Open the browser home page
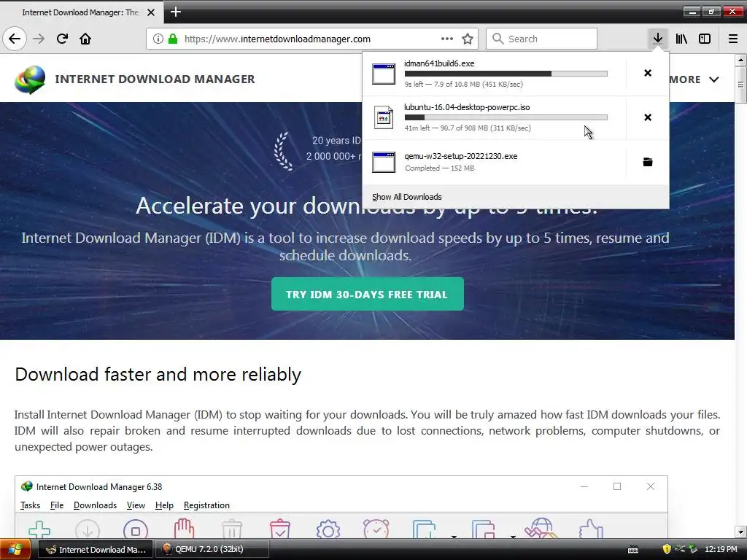Image resolution: width=747 pixels, height=560 pixels. 85,39
